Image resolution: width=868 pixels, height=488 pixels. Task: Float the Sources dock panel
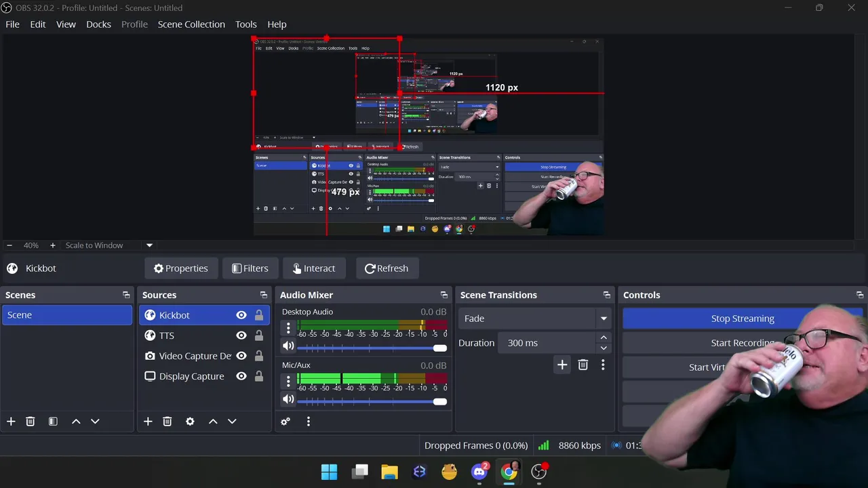click(264, 295)
